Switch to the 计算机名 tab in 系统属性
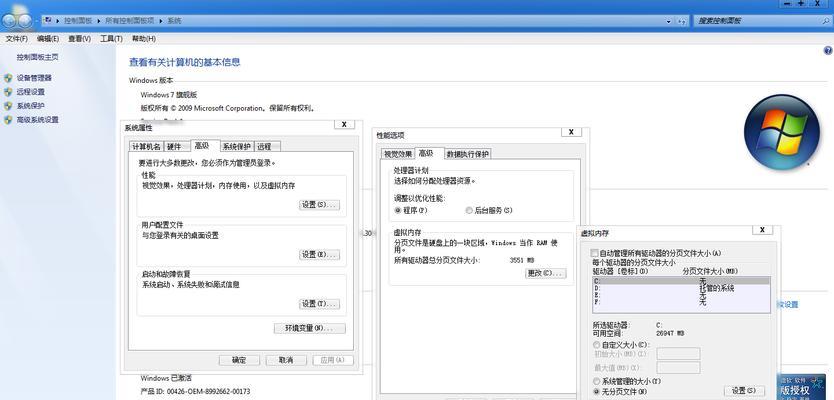This screenshot has width=834, height=400. tap(146, 147)
